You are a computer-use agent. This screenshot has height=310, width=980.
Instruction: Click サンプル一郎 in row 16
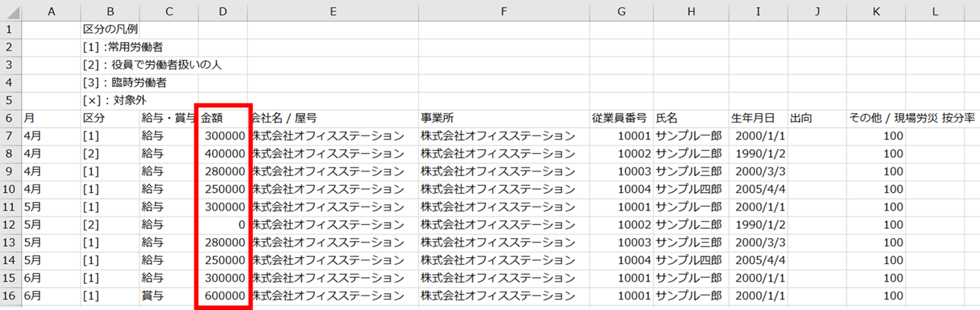[x=691, y=295]
